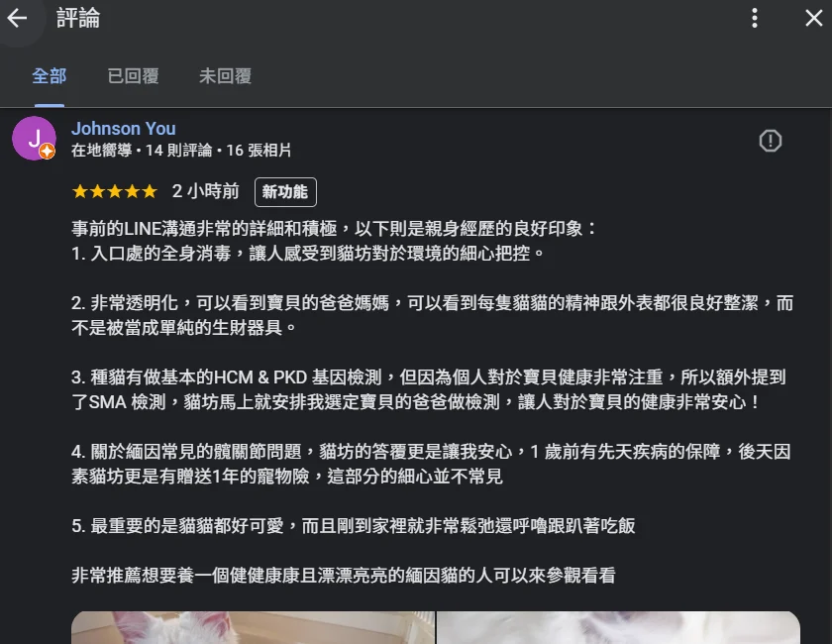Go back using the left arrow
The height and width of the screenshot is (644, 832).
coord(17,18)
